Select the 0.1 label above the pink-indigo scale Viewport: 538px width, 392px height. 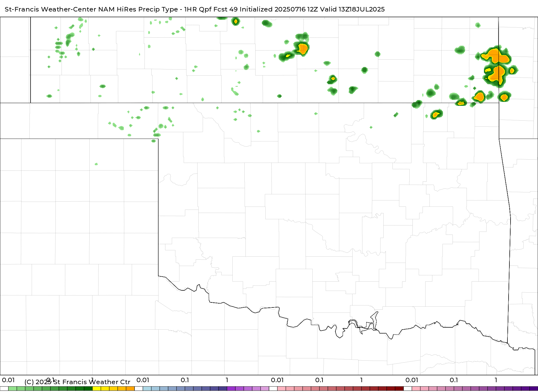[x=454, y=380]
